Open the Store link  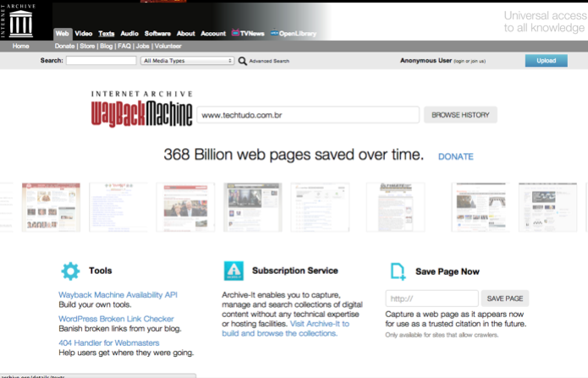87,47
